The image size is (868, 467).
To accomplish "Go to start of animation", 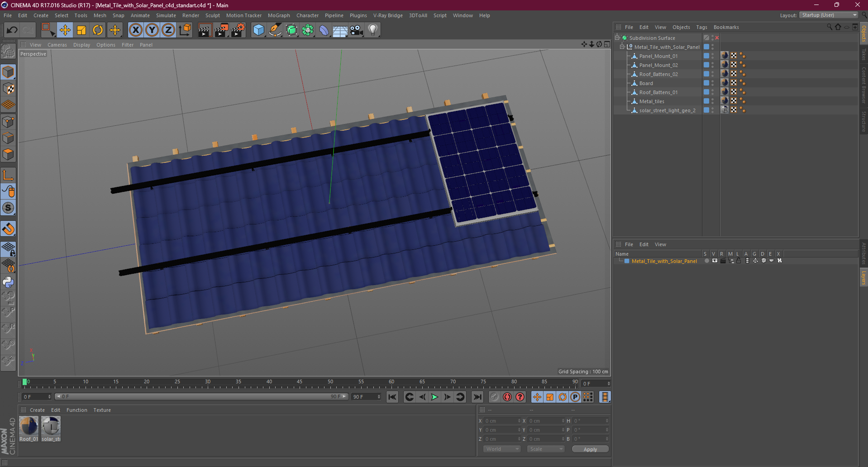I will pyautogui.click(x=392, y=397).
